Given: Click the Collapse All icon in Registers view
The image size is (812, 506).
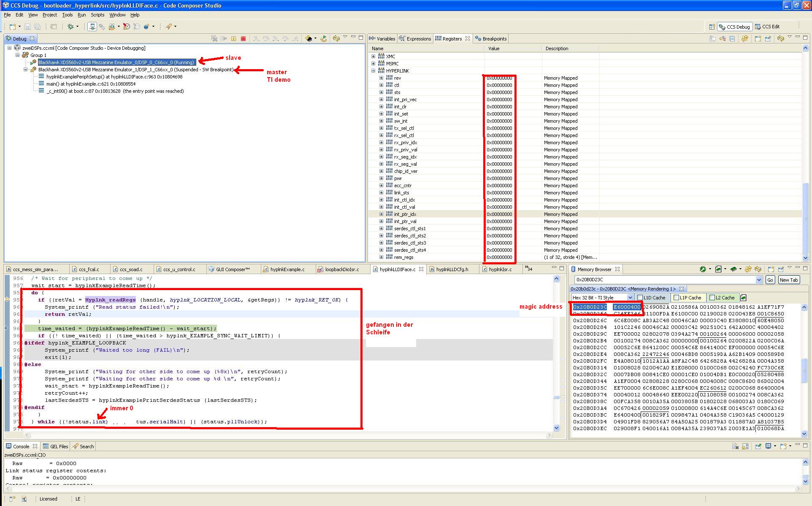Looking at the screenshot, I should tap(732, 38).
